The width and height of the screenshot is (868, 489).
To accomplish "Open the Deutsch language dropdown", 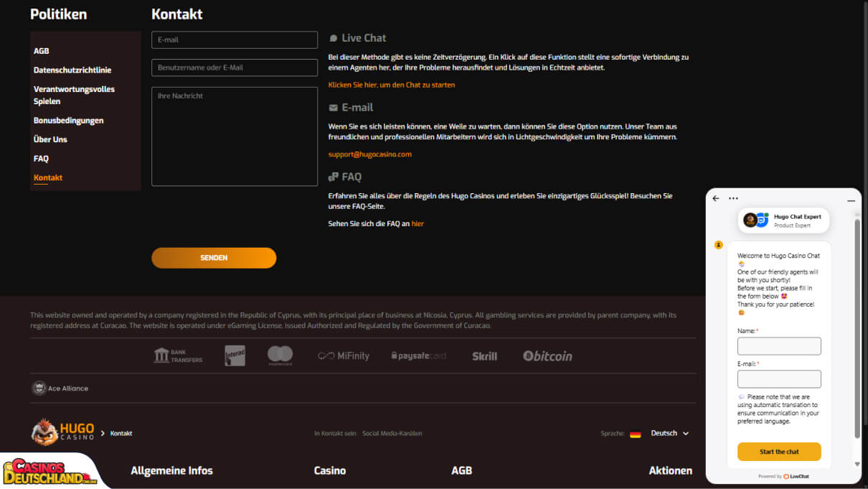I will coord(669,433).
